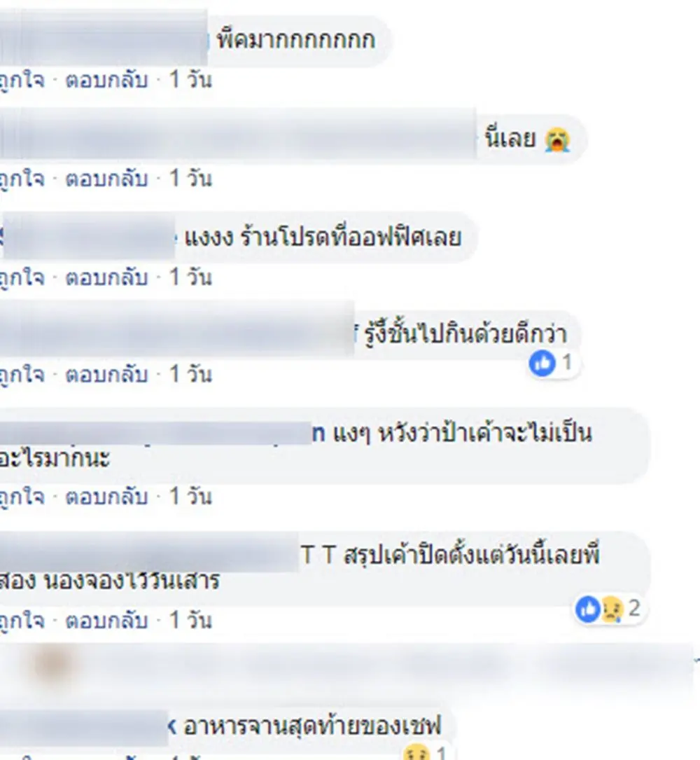Click sad reaction on 'อาหารจานสุดท้ายของเชฟ' comment

(x=416, y=753)
